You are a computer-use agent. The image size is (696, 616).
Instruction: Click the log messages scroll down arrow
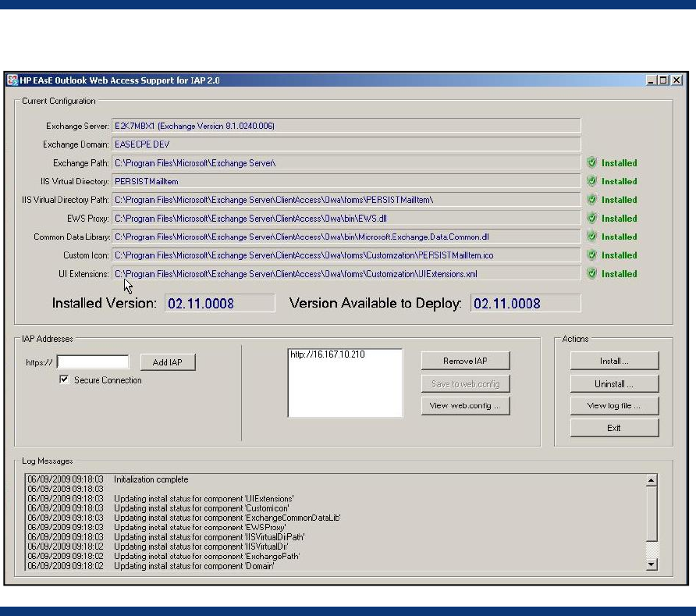[x=652, y=564]
